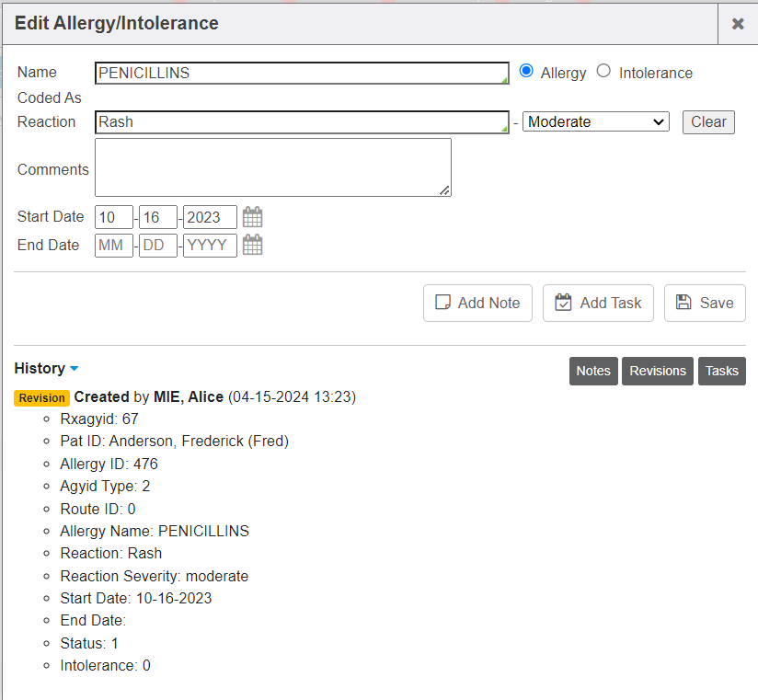Switch to the Revisions tab
The image size is (758, 700).
(658, 371)
